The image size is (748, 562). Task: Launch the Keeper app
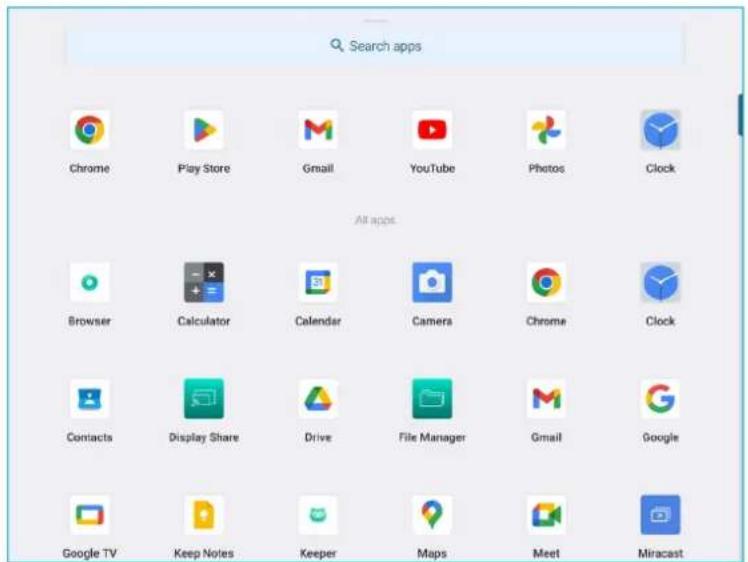(318, 515)
